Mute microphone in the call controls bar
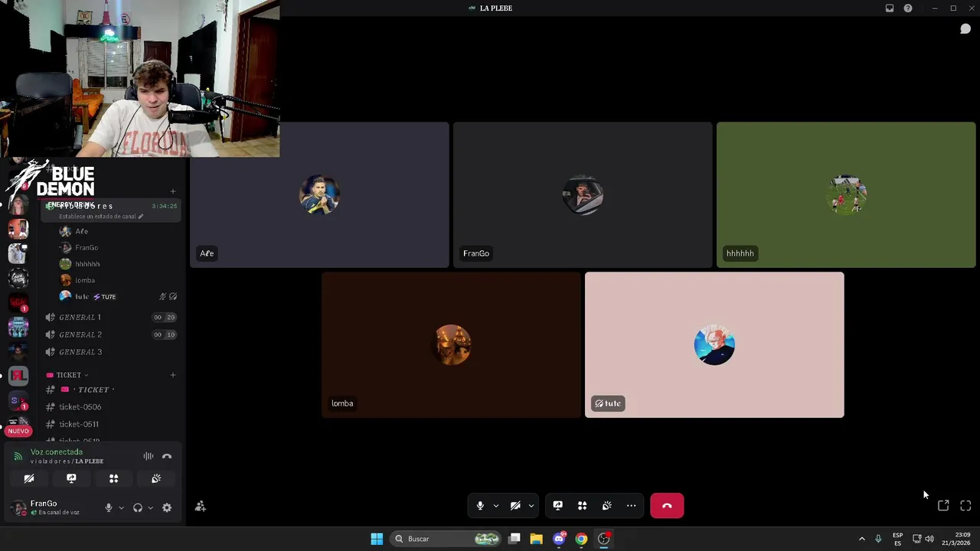Screen dimensions: 980x551 pos(480,506)
